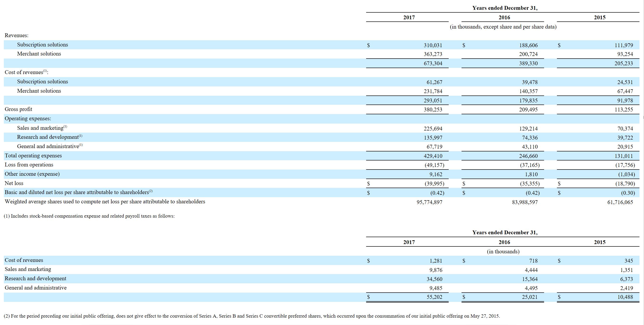
Task: Click the 2017 subscription solutions revenue value 310,031
Action: point(433,45)
